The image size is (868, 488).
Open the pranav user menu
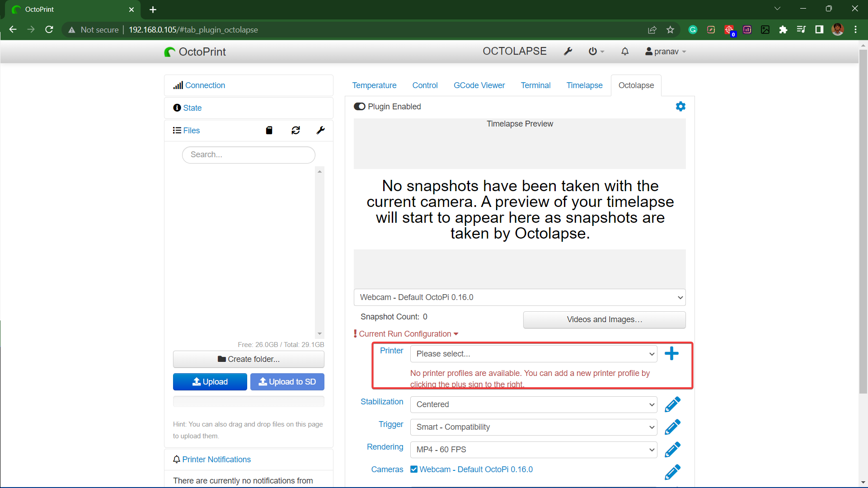click(x=666, y=52)
